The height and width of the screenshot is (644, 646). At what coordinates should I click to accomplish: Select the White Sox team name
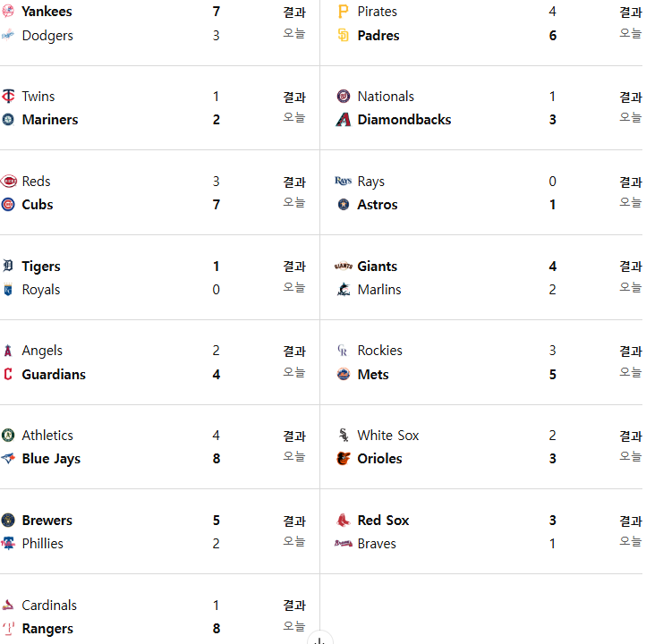(388, 436)
